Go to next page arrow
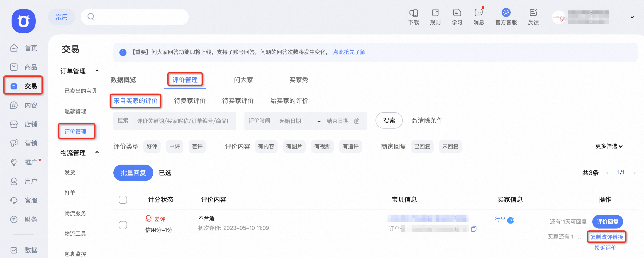This screenshot has height=258, width=644. pyautogui.click(x=634, y=173)
